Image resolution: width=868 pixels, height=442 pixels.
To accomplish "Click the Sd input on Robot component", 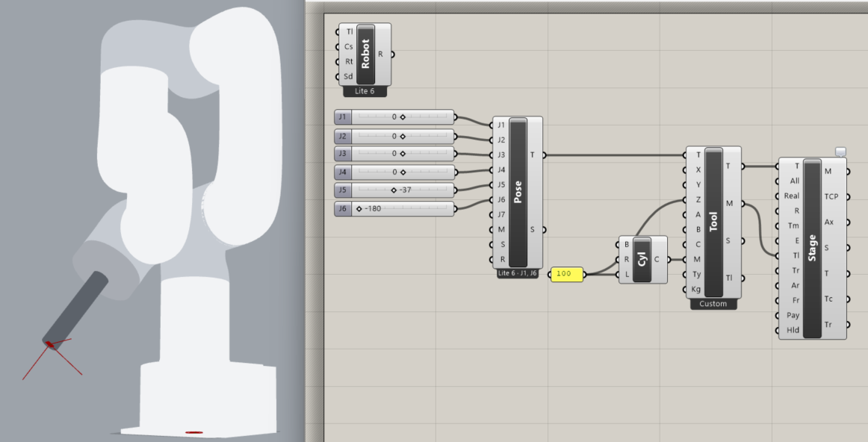I will pyautogui.click(x=348, y=76).
